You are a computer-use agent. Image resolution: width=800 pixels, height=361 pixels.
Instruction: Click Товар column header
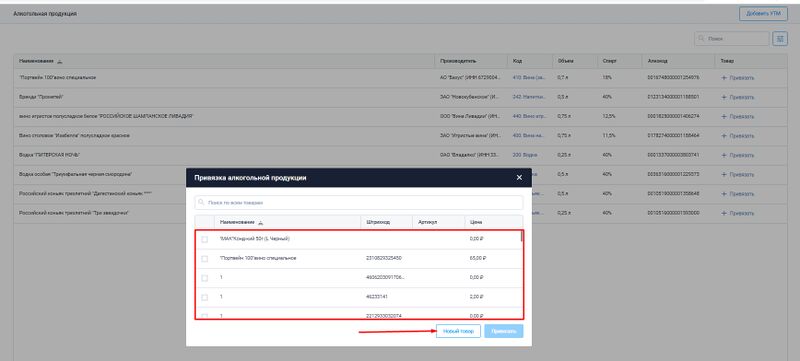click(x=727, y=61)
